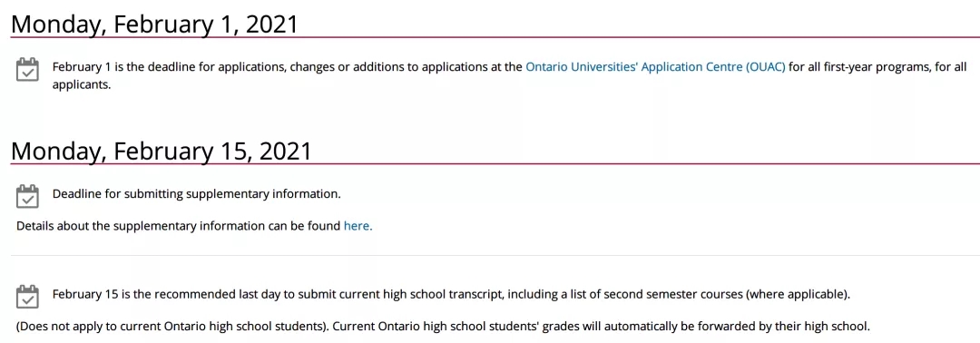
Task: Click 'Details about the supplementary information' sentence
Action: 179,226
